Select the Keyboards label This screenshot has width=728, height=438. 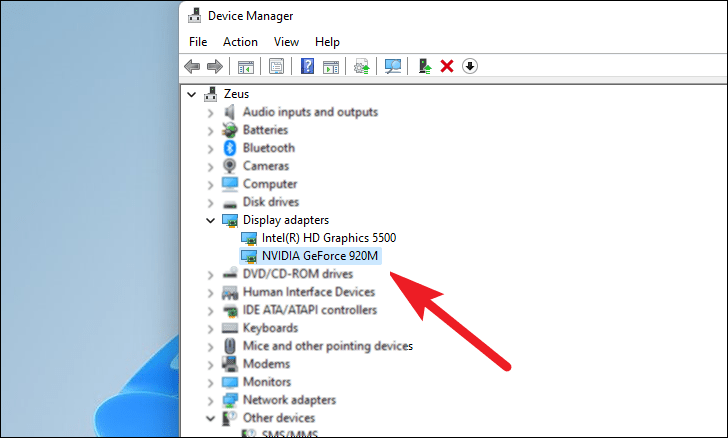270,328
